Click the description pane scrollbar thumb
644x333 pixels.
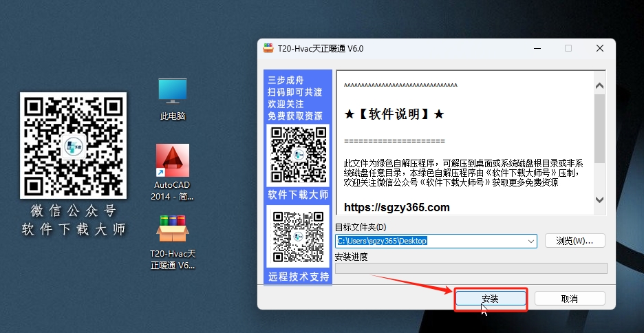(600, 129)
